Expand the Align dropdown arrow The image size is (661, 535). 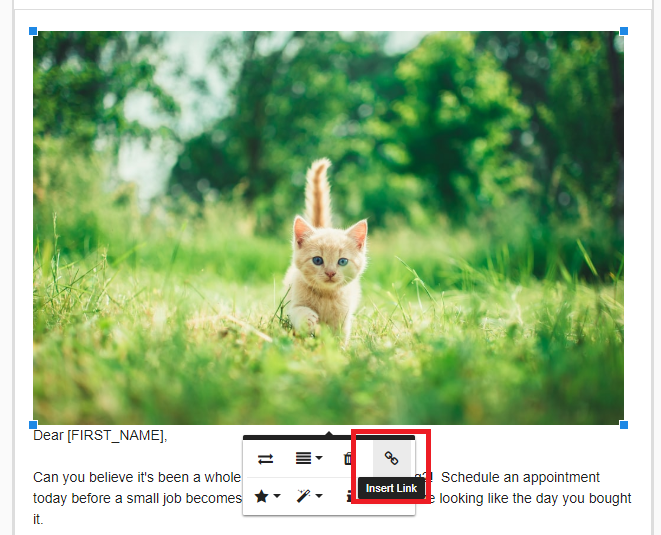pos(319,458)
